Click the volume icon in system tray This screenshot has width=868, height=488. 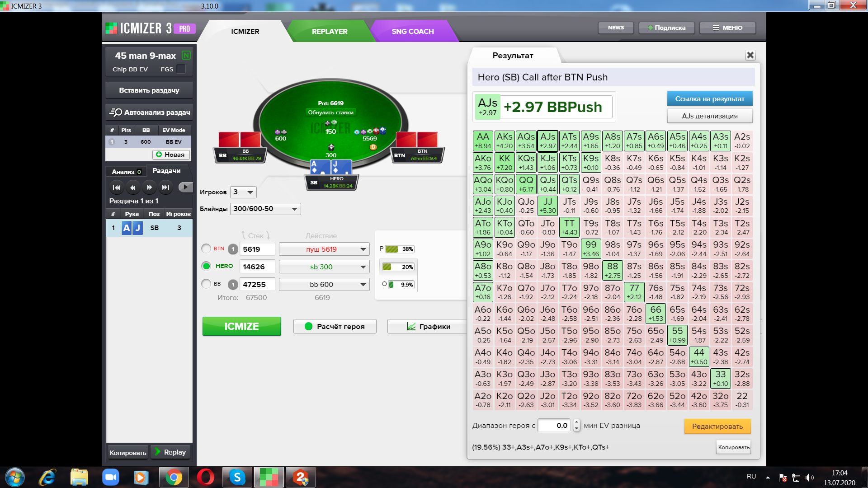coord(809,477)
